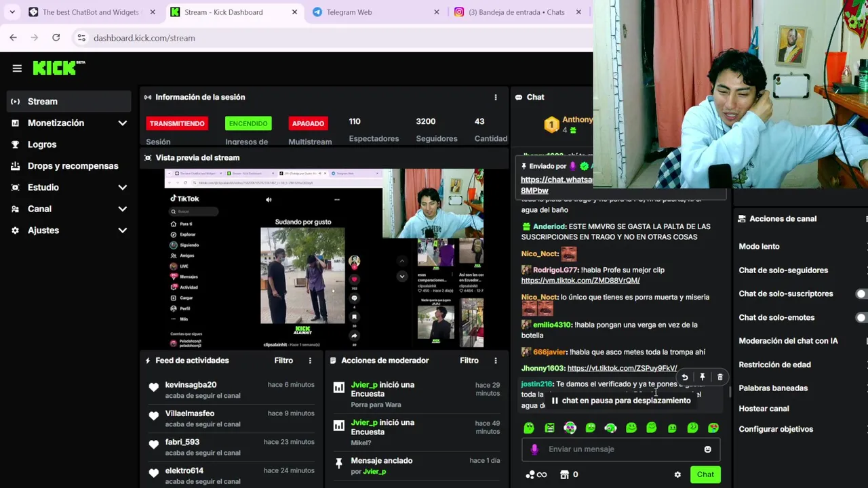Open Acciones de moderador three-dot menu

[x=496, y=361]
